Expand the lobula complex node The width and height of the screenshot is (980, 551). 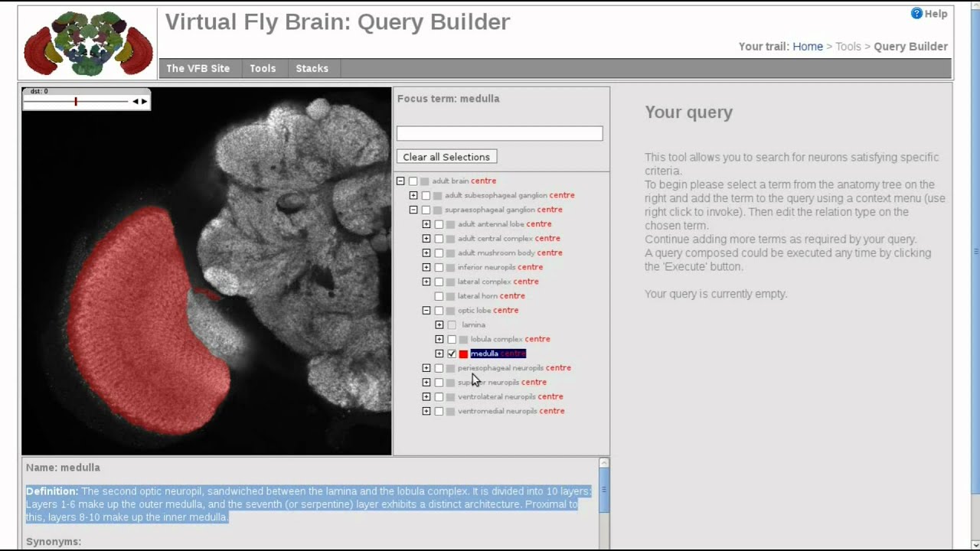click(x=439, y=339)
